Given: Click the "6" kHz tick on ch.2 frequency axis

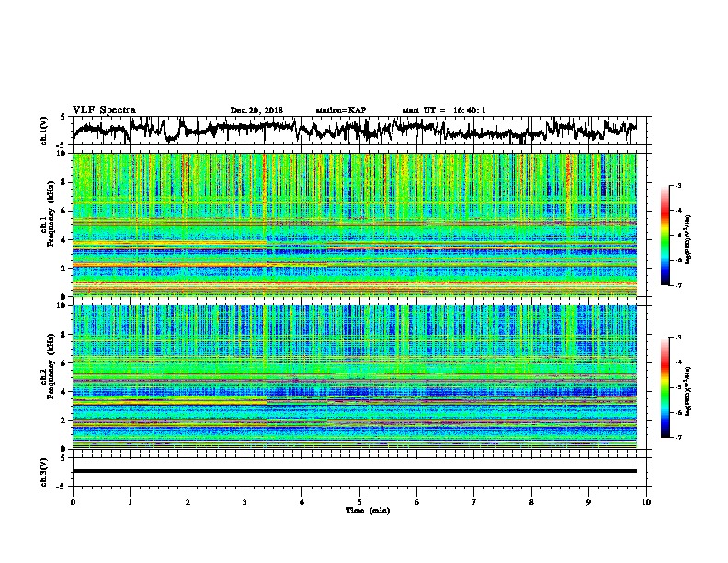Looking at the screenshot, I should [65, 362].
